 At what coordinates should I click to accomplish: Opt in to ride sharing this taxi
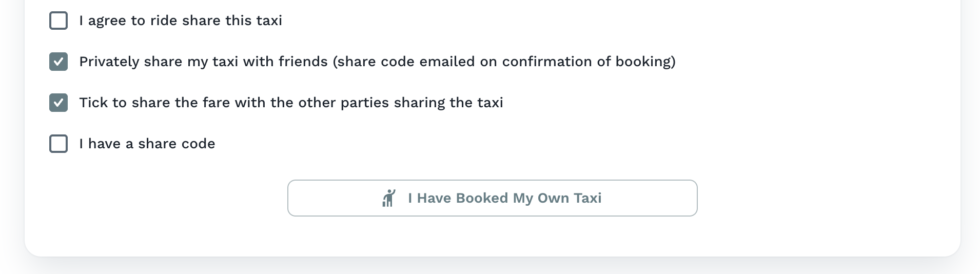click(58, 21)
